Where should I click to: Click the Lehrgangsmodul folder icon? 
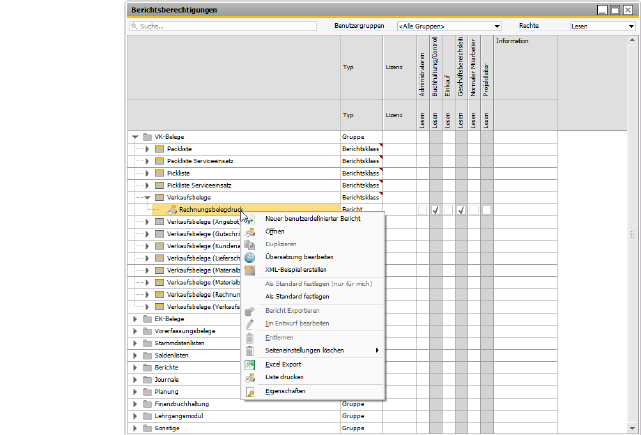pos(148,416)
